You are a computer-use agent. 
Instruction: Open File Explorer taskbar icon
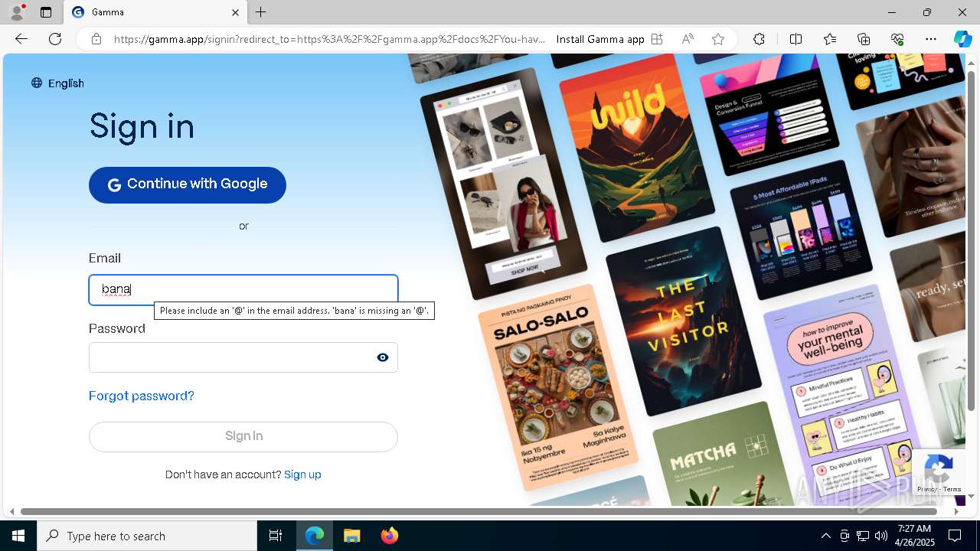click(351, 536)
